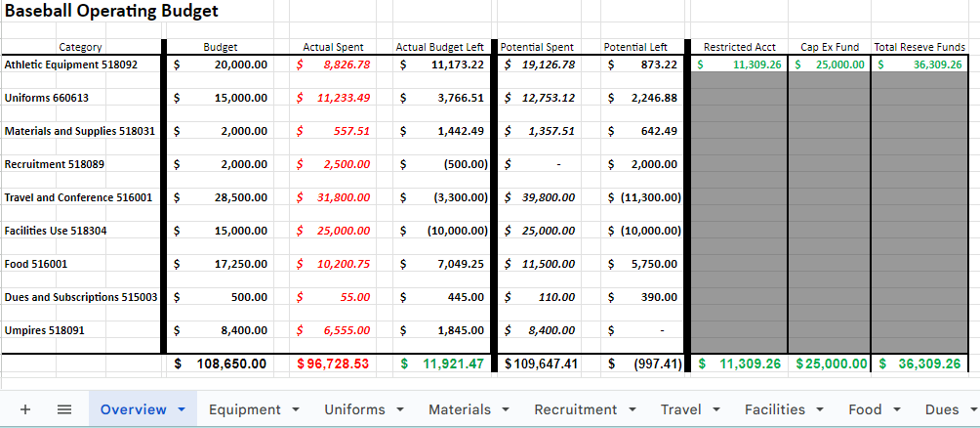The image size is (980, 428).
Task: Add a new sheet with plus icon
Action: pyautogui.click(x=25, y=409)
